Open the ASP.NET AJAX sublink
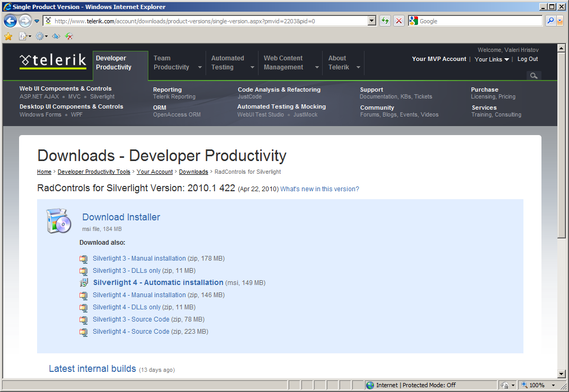This screenshot has width=569, height=392. pos(39,96)
